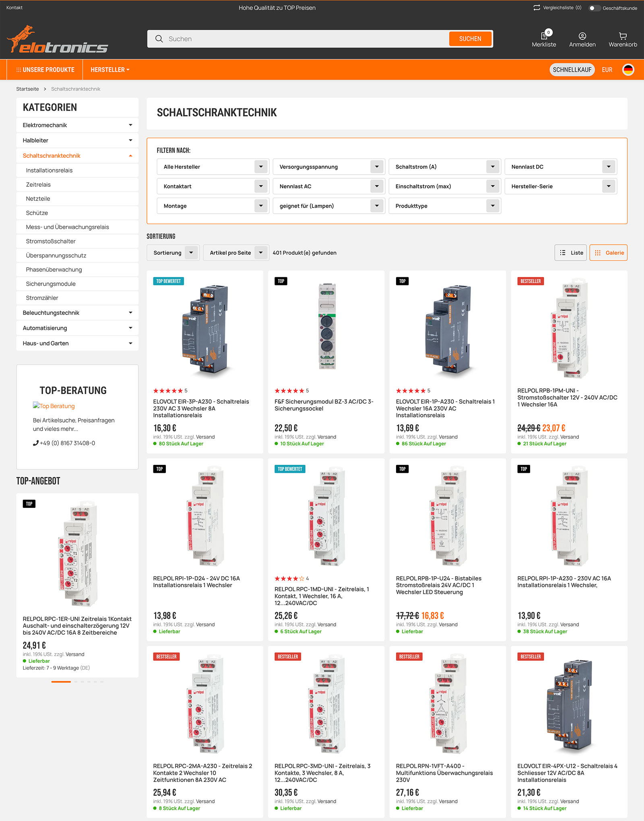Viewport: 644px width, 821px height.
Task: Expand the Haus- und Garten category
Action: coord(77,343)
